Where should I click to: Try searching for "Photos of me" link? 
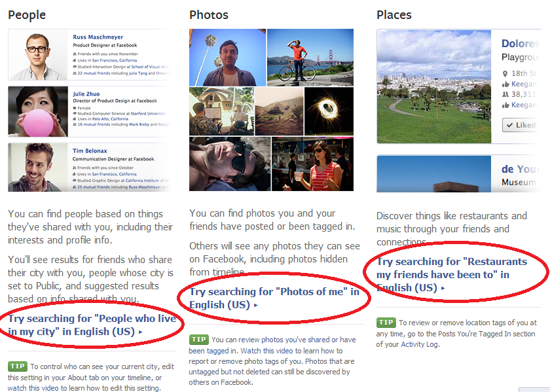pyautogui.click(x=274, y=298)
